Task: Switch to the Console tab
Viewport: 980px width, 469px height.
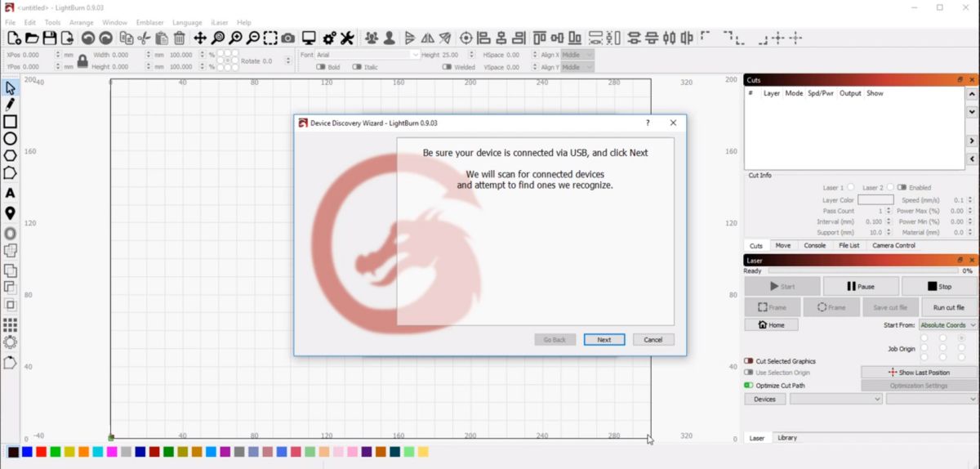Action: pos(814,245)
